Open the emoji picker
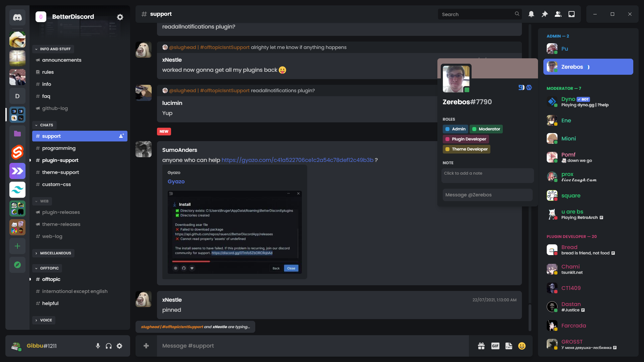 [522, 346]
